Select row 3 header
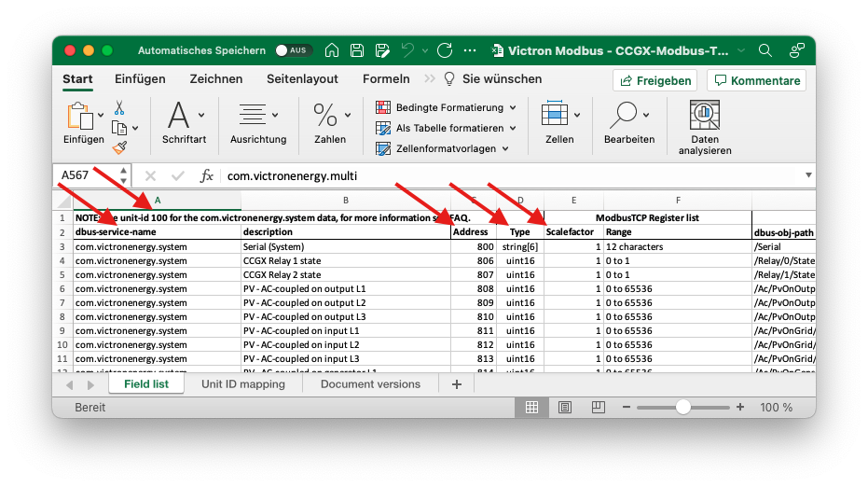868x487 pixels. pyautogui.click(x=62, y=247)
